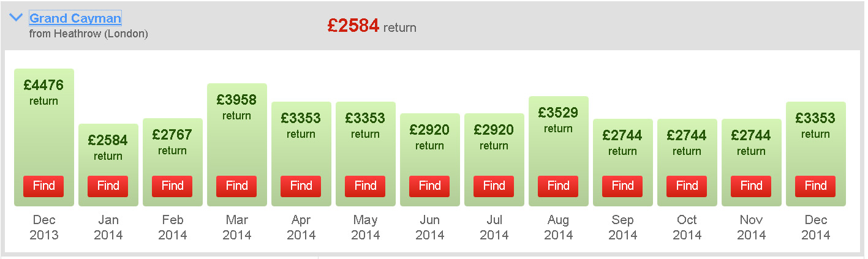Open the Grand Cayman destination link
The width and height of the screenshot is (868, 259).
[75, 18]
